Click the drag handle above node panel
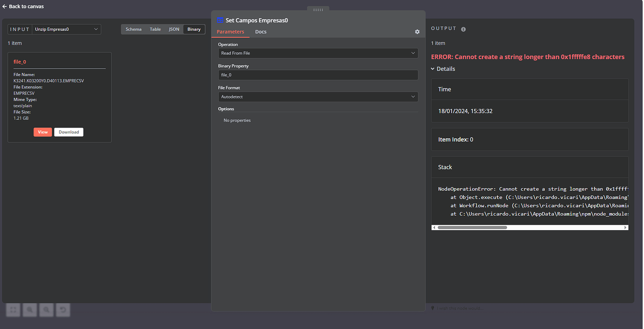 pos(318,9)
